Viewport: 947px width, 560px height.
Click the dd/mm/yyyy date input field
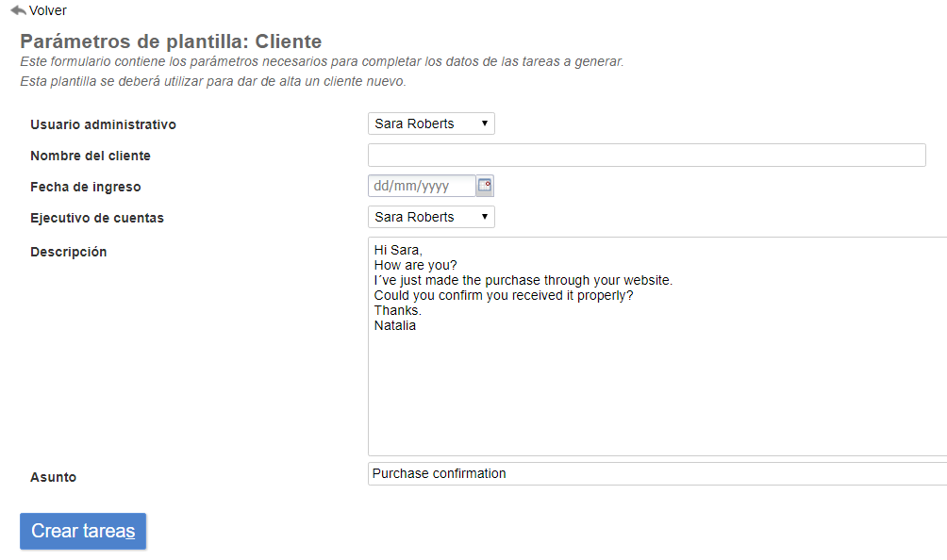pyautogui.click(x=422, y=186)
